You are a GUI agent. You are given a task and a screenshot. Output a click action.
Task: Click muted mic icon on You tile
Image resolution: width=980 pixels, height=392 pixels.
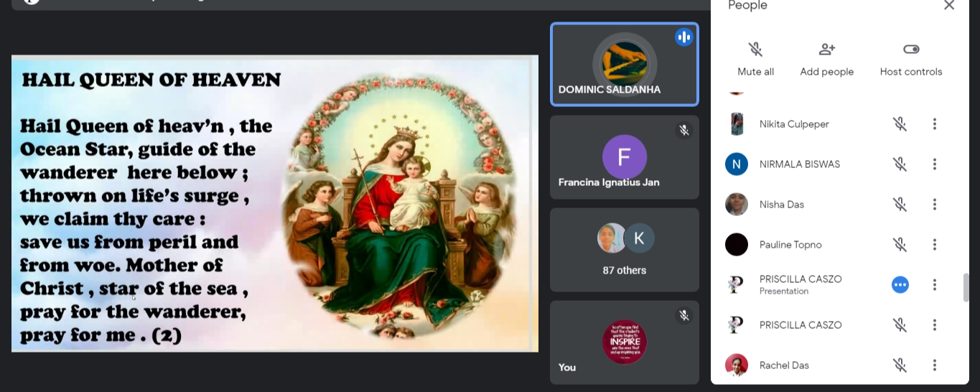pyautogui.click(x=684, y=315)
